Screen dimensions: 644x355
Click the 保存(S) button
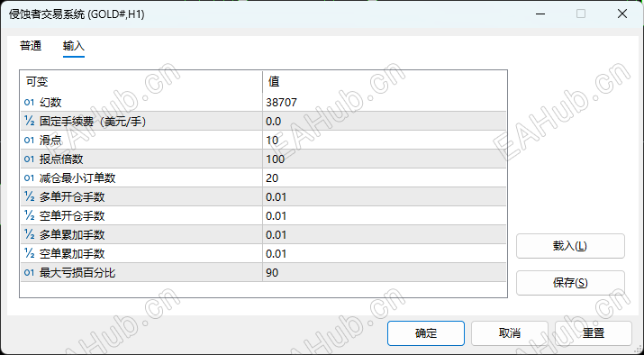click(570, 283)
